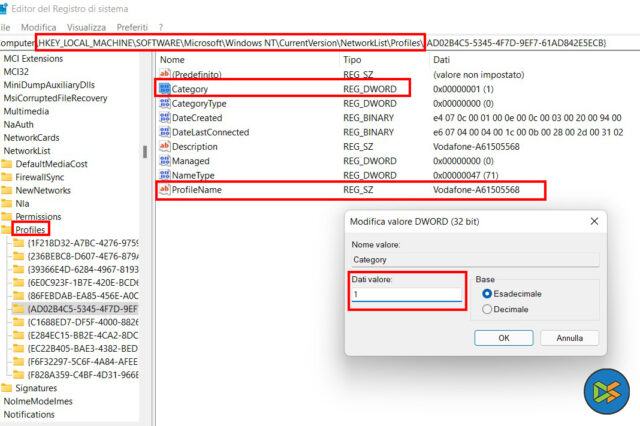Click the Nome valore field showing Category
This screenshot has width=640, height=426.
tap(476, 260)
